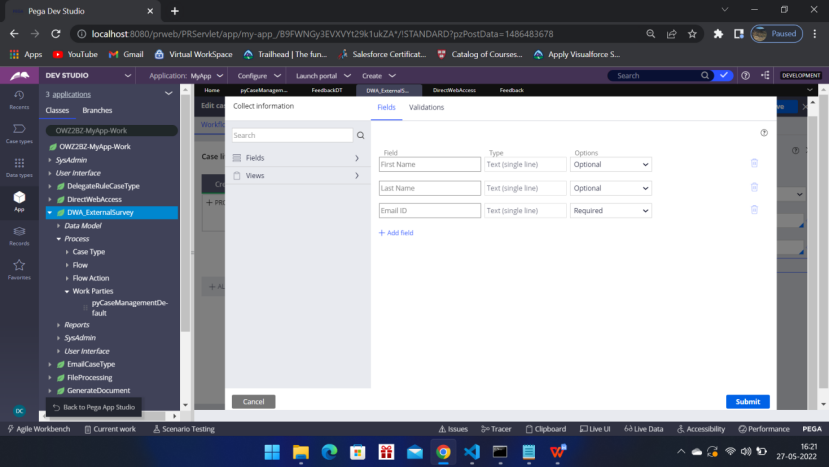The height and width of the screenshot is (467, 830).
Task: Open Chrome extensions puzzle icon
Action: click(718, 34)
